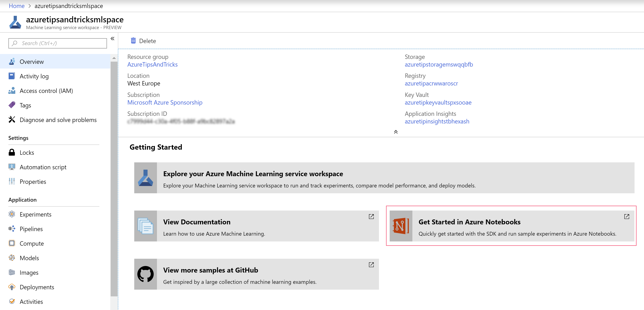The height and width of the screenshot is (310, 644).
Task: Open external link icon on View Documentation
Action: click(x=371, y=216)
